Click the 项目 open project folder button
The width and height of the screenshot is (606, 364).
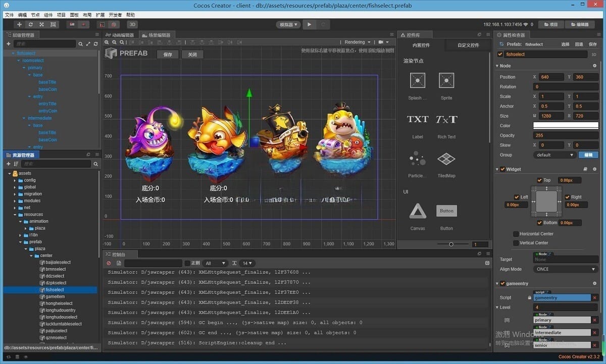550,24
